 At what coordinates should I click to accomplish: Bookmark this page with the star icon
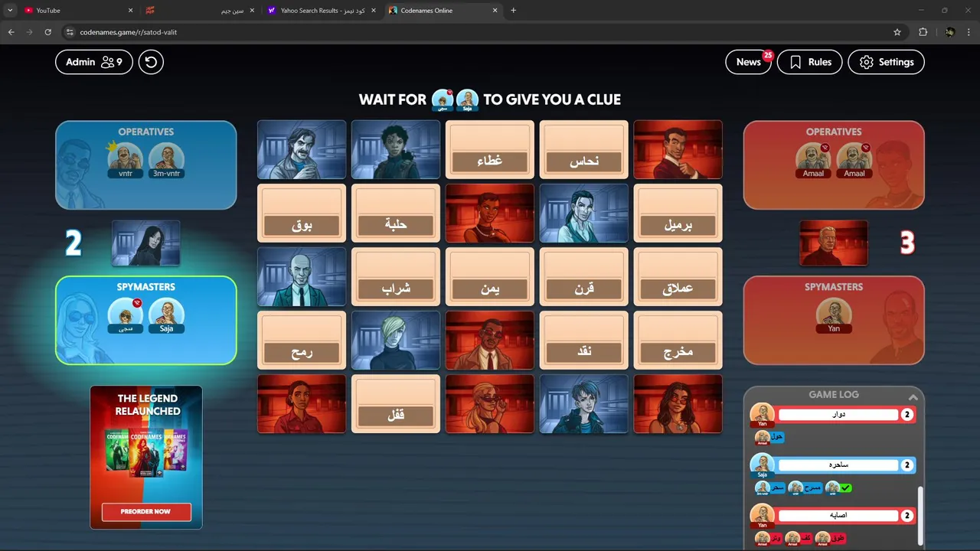point(897,32)
